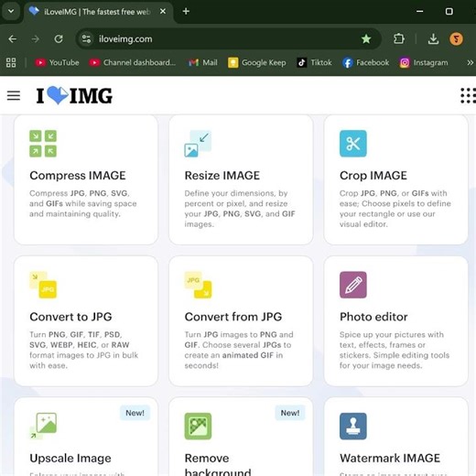Click the Crop IMAGE heading
This screenshot has height=476, width=476.
[373, 176]
